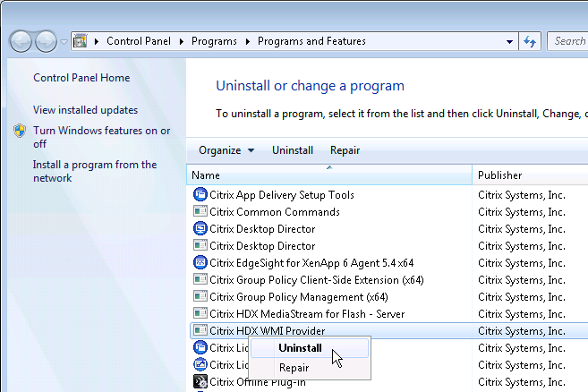The height and width of the screenshot is (392, 588).
Task: Click the Citrix Offline Plug-in icon
Action: [x=200, y=381]
